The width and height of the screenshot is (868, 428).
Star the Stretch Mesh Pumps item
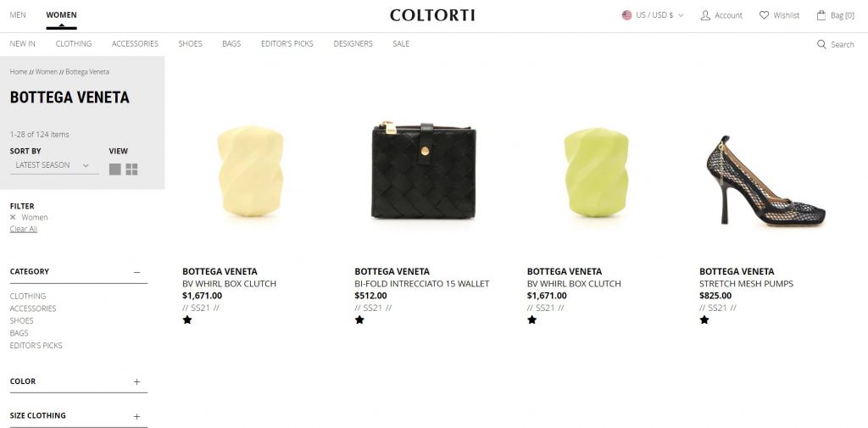point(704,320)
